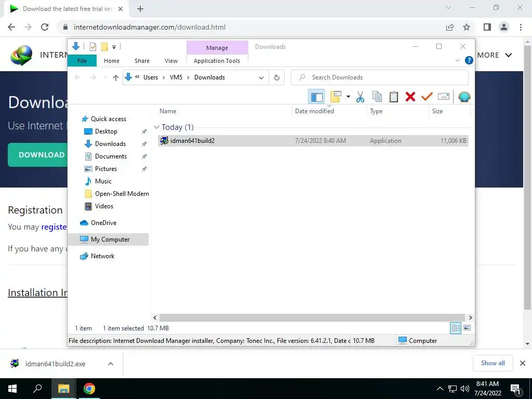Screen dimensions: 532x399
Task: Select Desktop in Quick access
Action: 106,131
